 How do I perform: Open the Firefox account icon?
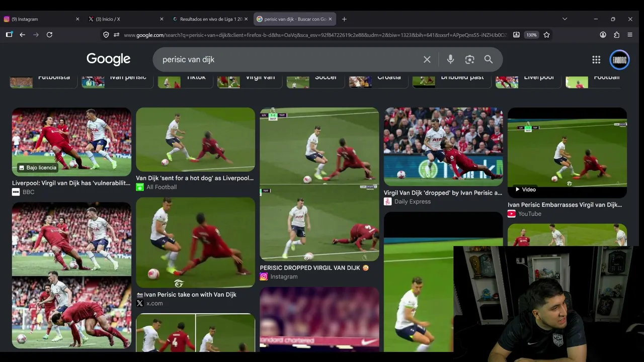click(603, 35)
